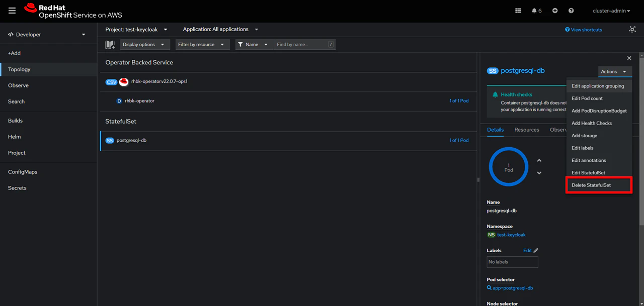Viewport: 644px width, 306px height.
Task: Click 1 of 1 Pod for rhbk-operator
Action: [459, 101]
